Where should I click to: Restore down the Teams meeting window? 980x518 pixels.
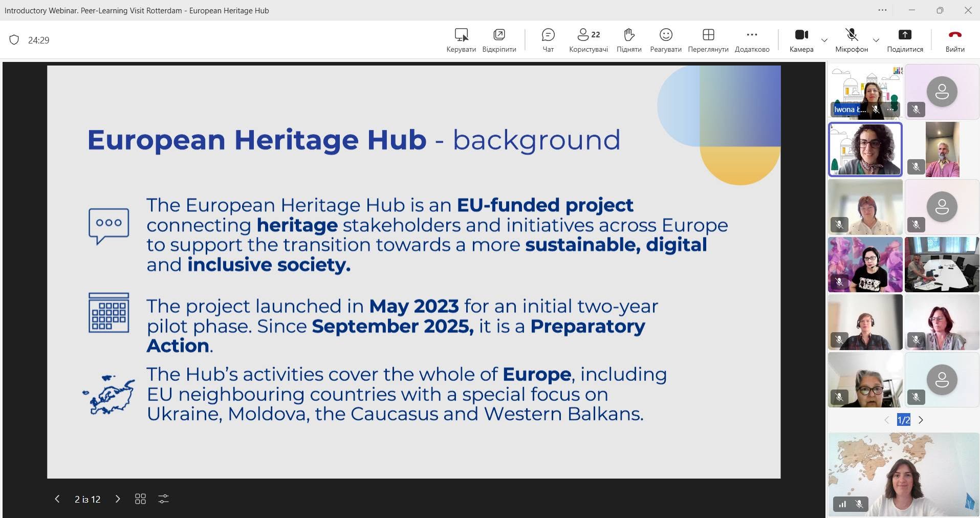click(940, 10)
